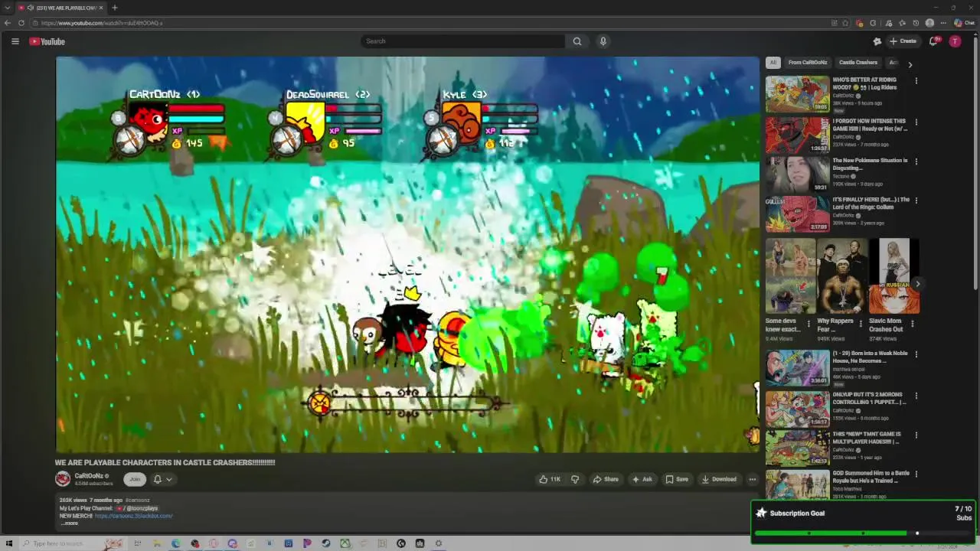
Task: Download the current video
Action: 719,479
